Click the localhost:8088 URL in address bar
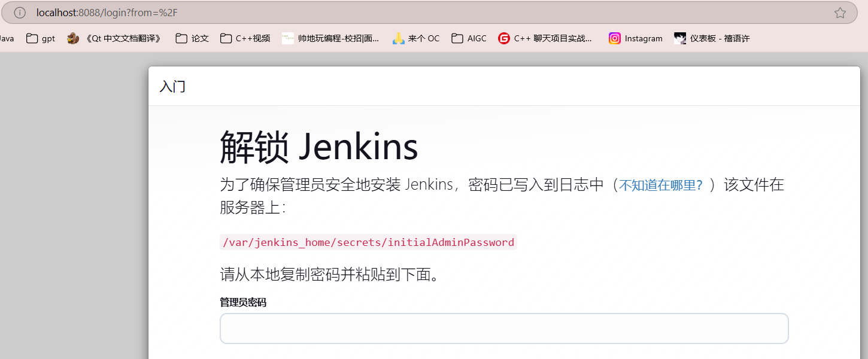The image size is (868, 359). point(107,13)
